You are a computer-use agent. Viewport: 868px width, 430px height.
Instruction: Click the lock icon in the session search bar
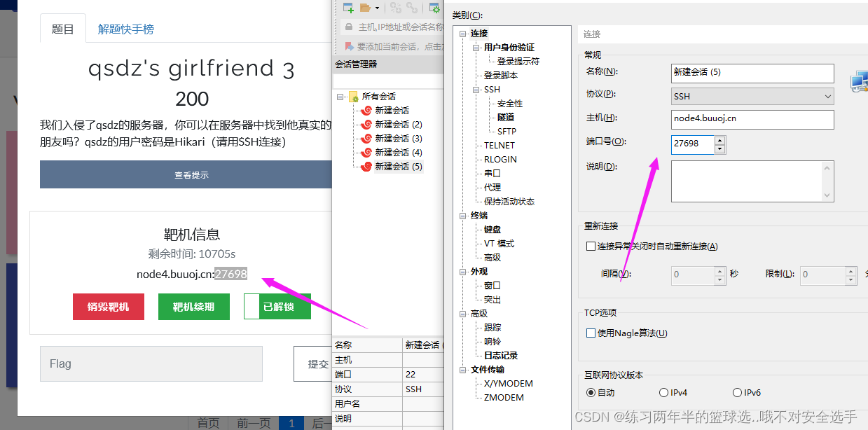348,26
